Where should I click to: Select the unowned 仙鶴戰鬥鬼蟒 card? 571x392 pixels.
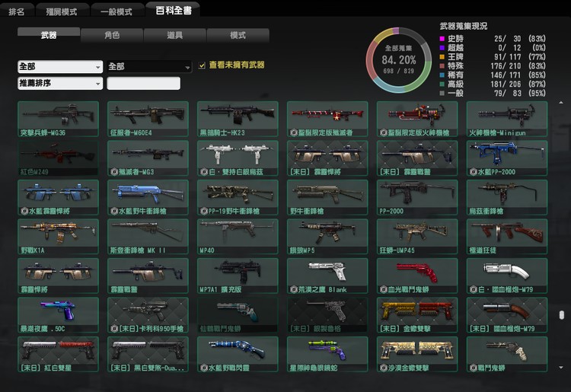pos(238,315)
